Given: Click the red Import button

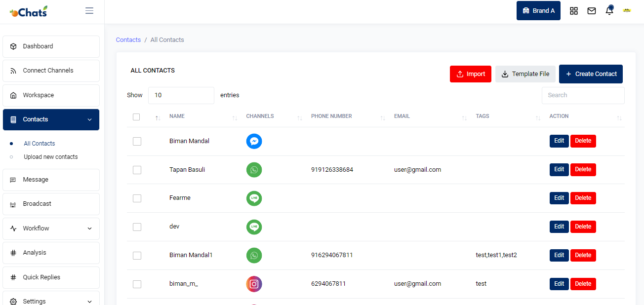Looking at the screenshot, I should (x=471, y=74).
